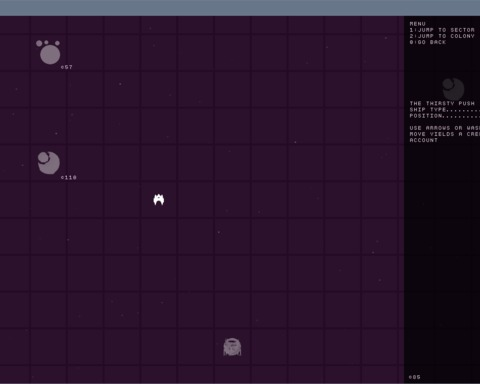Click the credit label by one-moon planet
The image size is (480, 384).
(x=69, y=177)
